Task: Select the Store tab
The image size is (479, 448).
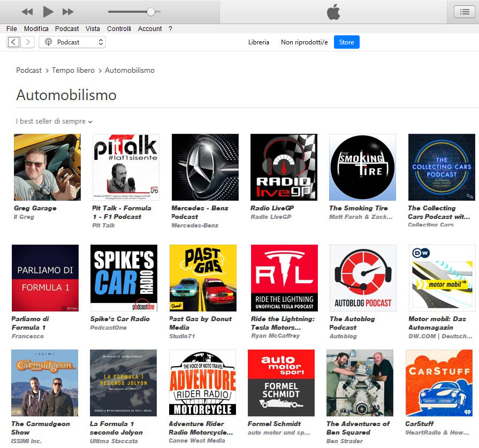Action: [x=346, y=42]
